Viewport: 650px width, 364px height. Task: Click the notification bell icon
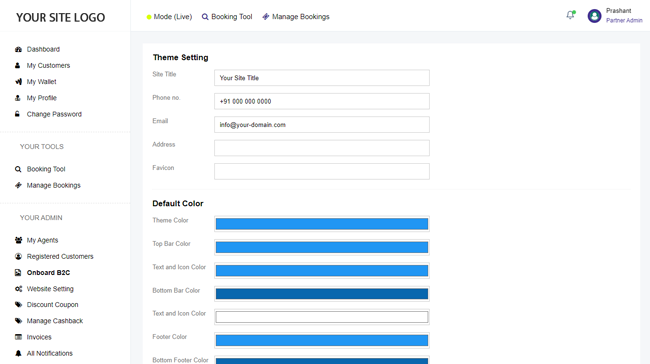pyautogui.click(x=570, y=15)
